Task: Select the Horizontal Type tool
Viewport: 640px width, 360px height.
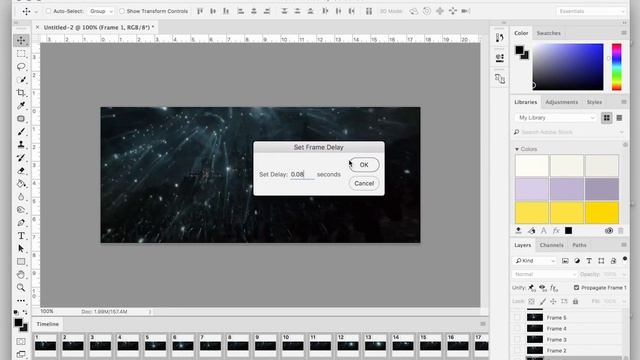Action: click(x=21, y=236)
